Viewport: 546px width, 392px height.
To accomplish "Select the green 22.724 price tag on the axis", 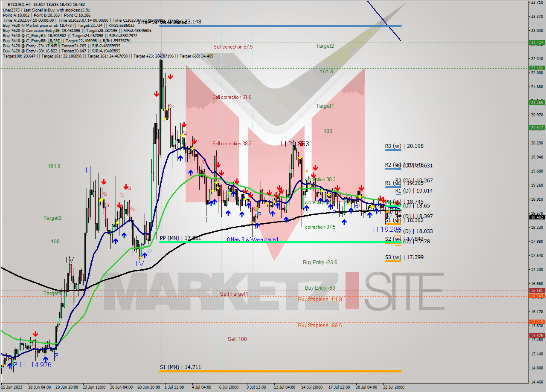I will (x=536, y=43).
